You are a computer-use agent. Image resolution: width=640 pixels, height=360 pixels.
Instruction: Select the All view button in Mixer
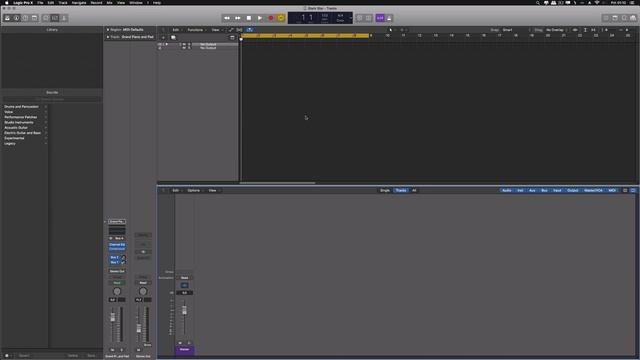(x=414, y=191)
